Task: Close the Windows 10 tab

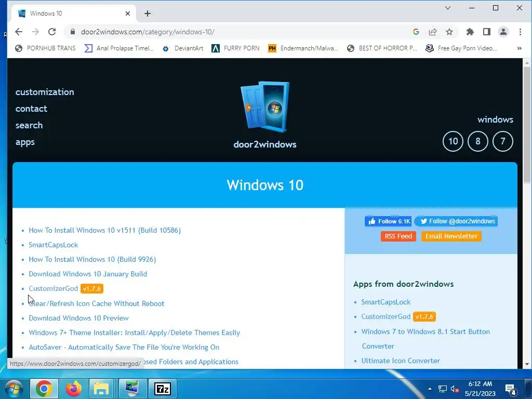Action: pos(128,14)
